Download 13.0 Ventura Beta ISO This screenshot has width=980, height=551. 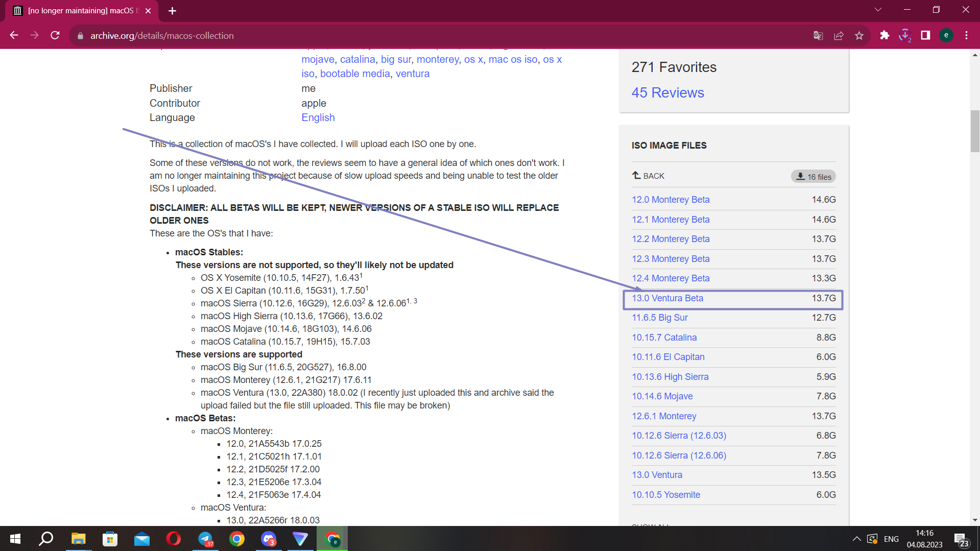[667, 298]
